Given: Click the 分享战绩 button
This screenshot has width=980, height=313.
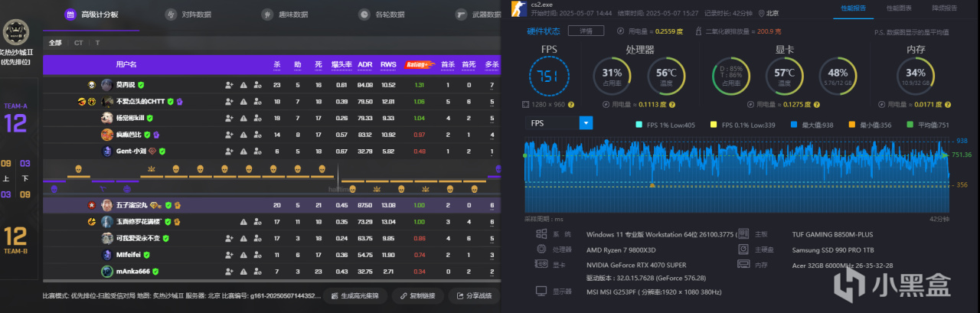Looking at the screenshot, I should pyautogui.click(x=472, y=296).
